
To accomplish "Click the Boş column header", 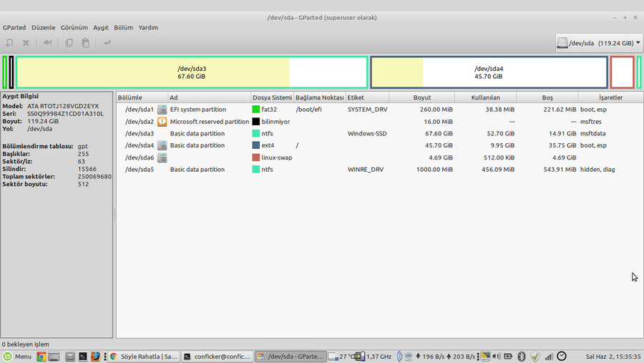I will click(x=547, y=97).
